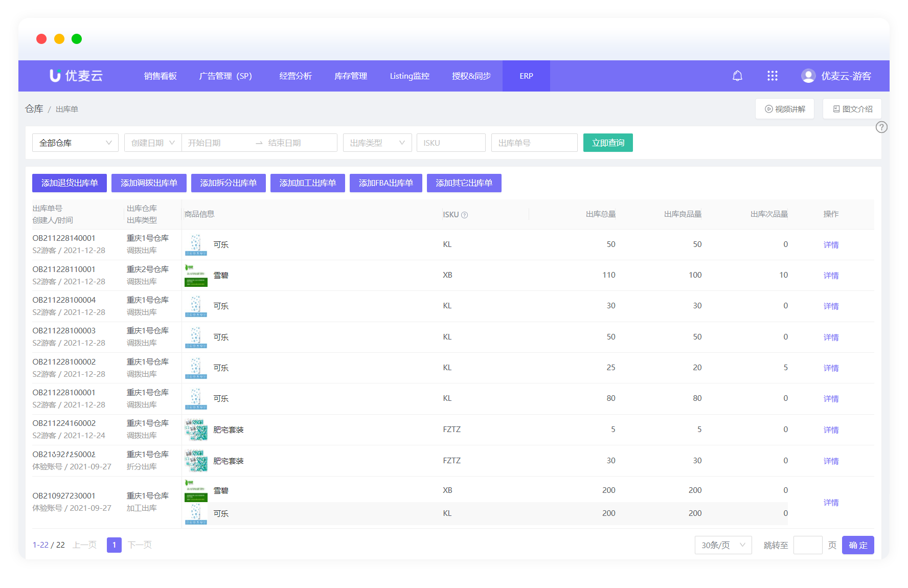Image resolution: width=908 pixels, height=588 pixels.
Task: Expand the 全部仓库 warehouse dropdown
Action: [x=75, y=143]
